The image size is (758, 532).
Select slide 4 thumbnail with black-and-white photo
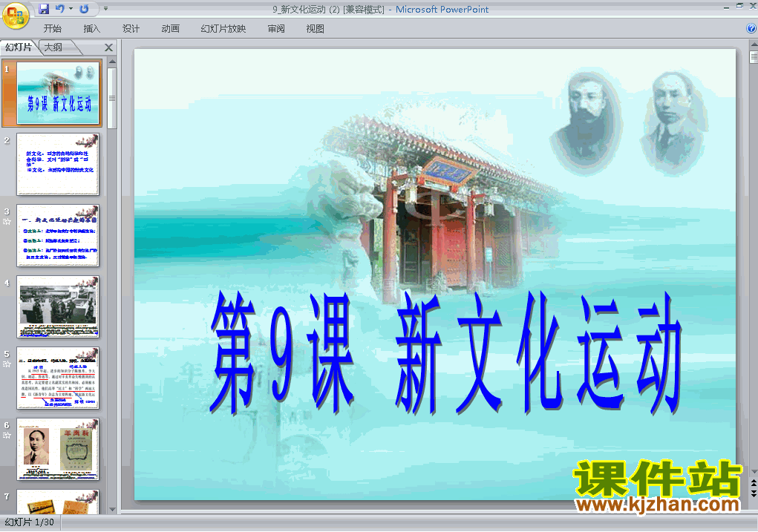(x=58, y=307)
